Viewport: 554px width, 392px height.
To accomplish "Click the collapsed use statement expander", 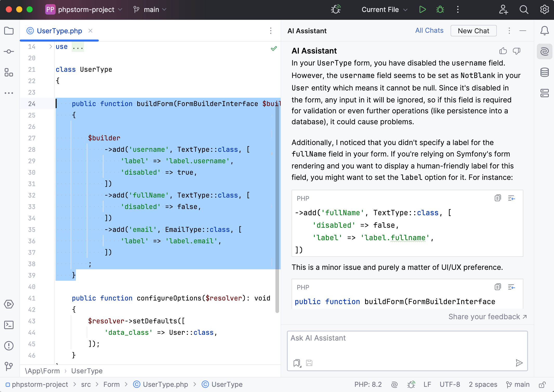I will tap(50, 46).
